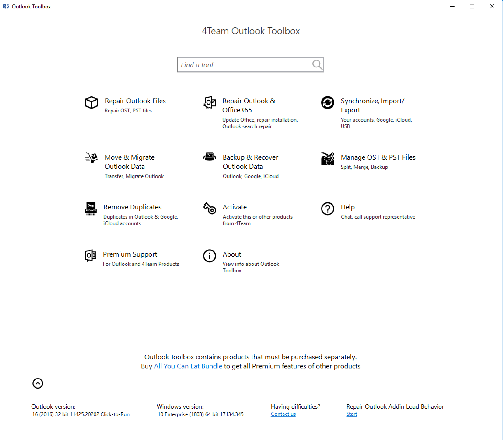Open Repair Outlook Files tool title
The image size is (504, 441).
(135, 101)
